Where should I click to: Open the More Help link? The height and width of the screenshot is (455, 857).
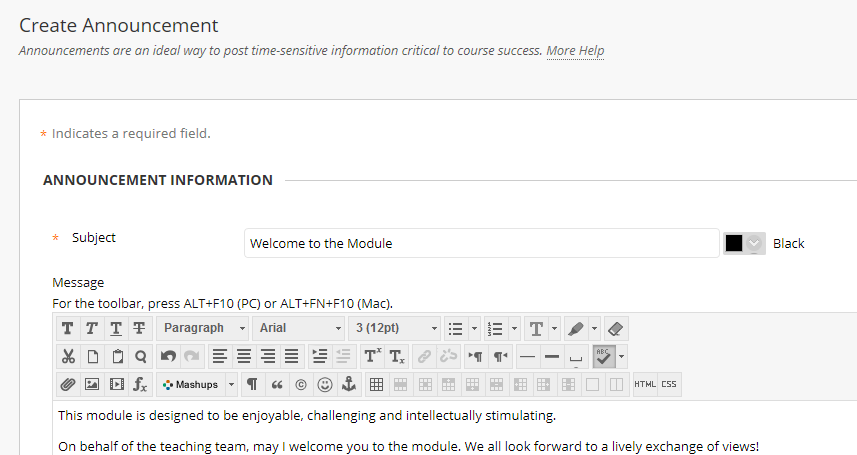[575, 51]
